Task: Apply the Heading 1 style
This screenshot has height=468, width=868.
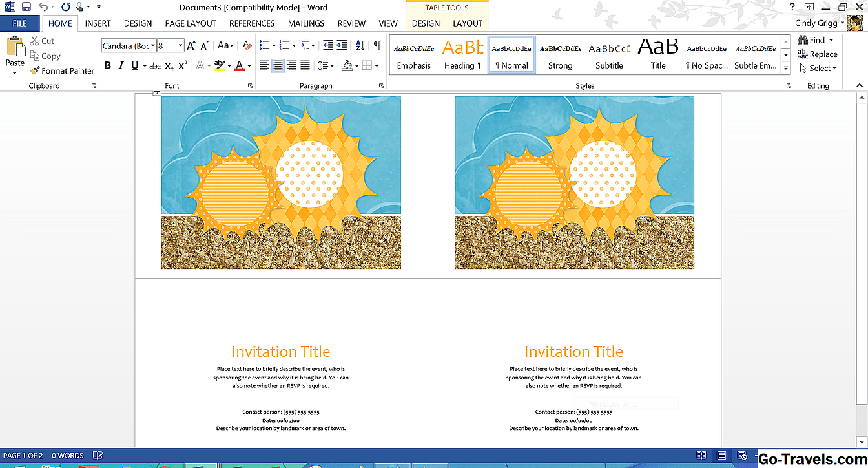Action: pyautogui.click(x=463, y=54)
